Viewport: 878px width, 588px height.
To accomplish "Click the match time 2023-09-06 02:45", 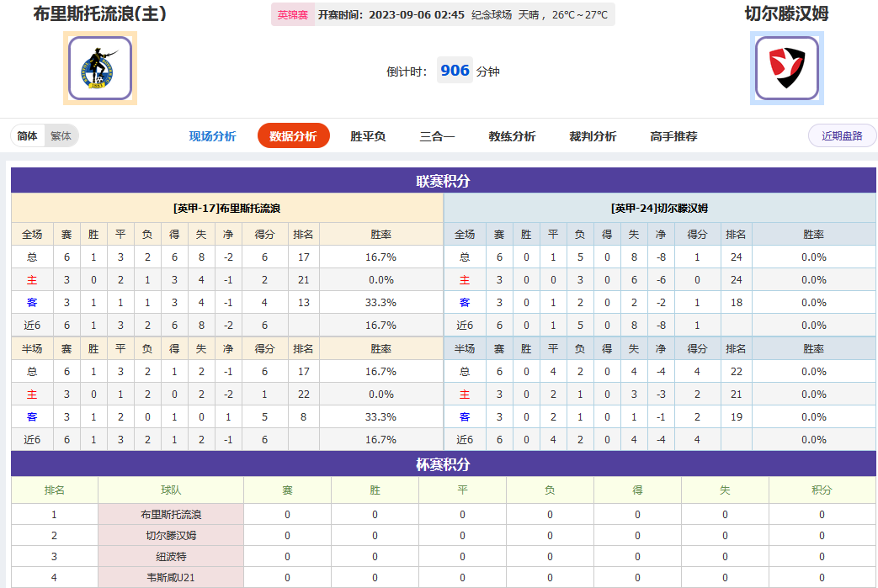I will click(417, 14).
